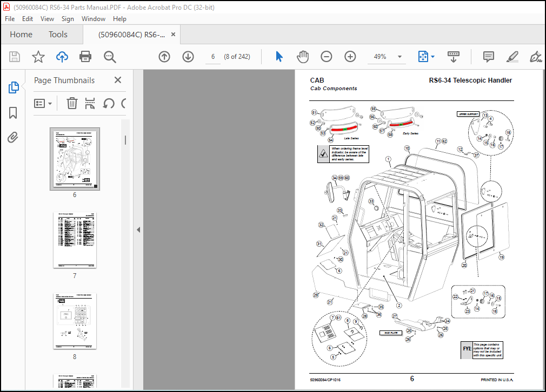Switch to the Home tab
Screen dimensions: 546x392
coord(21,35)
